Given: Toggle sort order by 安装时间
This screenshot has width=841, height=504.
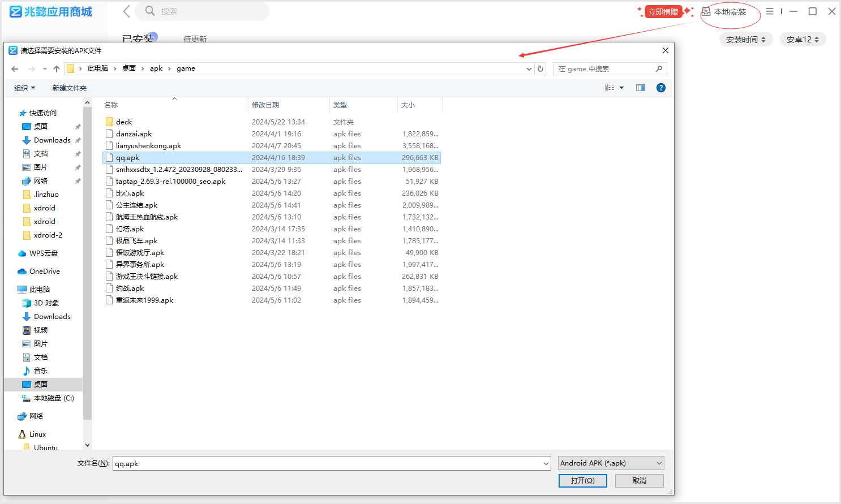Looking at the screenshot, I should click(745, 40).
